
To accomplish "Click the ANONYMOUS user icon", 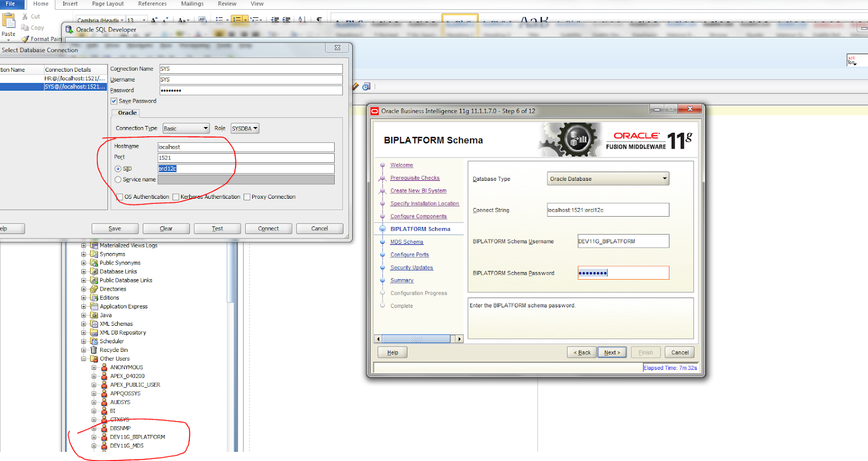I will point(104,367).
